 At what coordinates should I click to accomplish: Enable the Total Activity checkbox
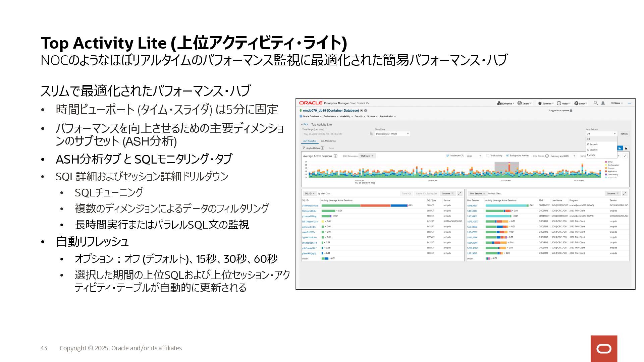pyautogui.click(x=487, y=156)
